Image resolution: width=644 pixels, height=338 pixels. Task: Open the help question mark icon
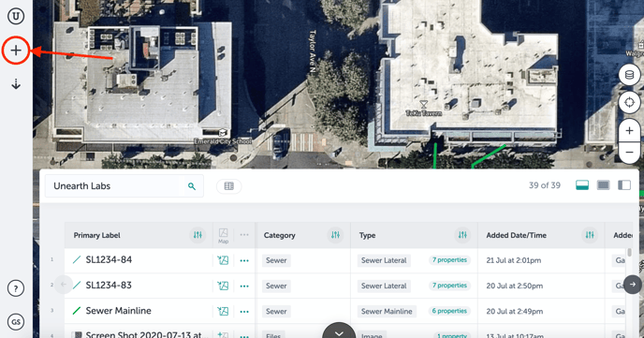pos(16,288)
